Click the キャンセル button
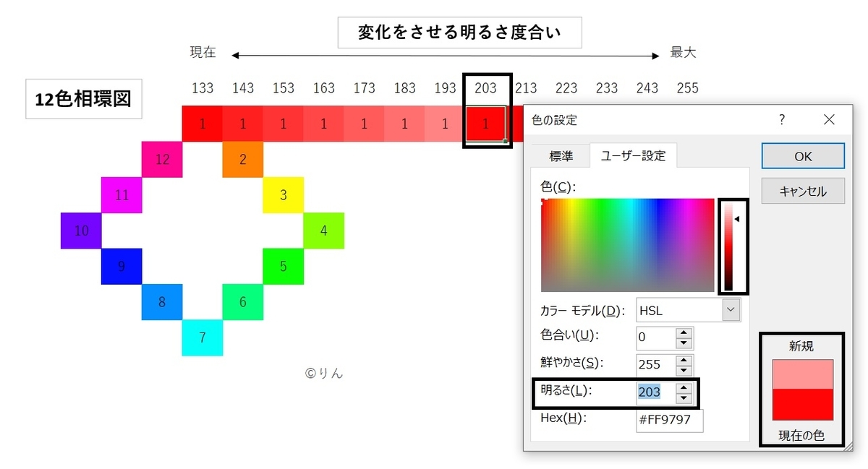Viewport: 868px width, 469px height. click(802, 190)
